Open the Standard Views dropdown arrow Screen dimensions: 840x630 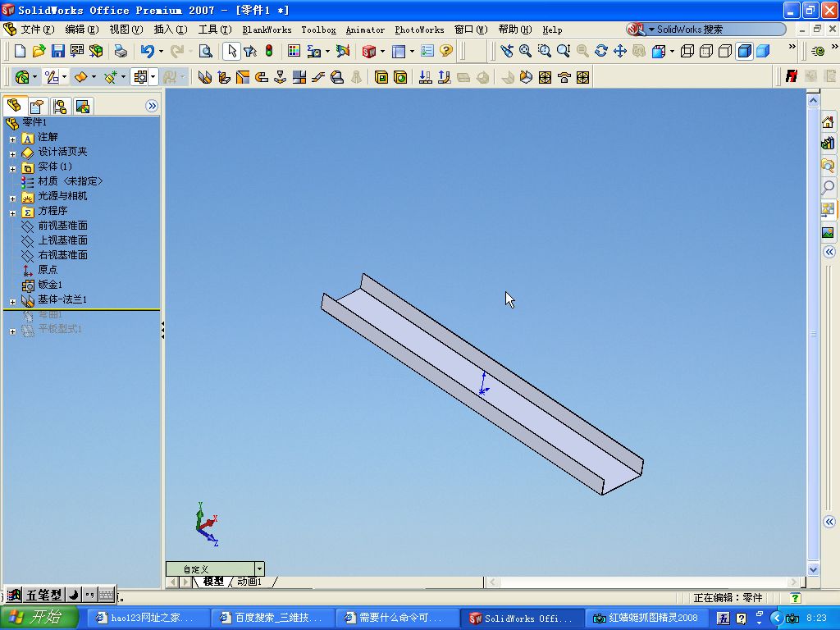[672, 52]
